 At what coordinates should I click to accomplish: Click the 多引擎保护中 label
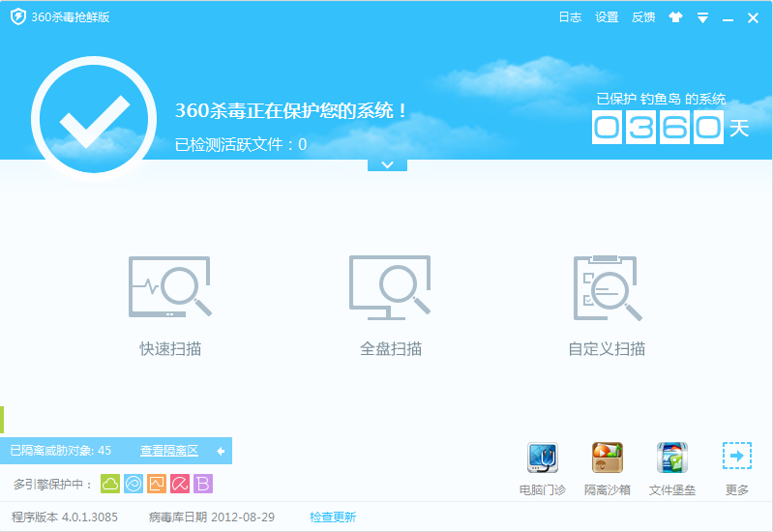52,485
